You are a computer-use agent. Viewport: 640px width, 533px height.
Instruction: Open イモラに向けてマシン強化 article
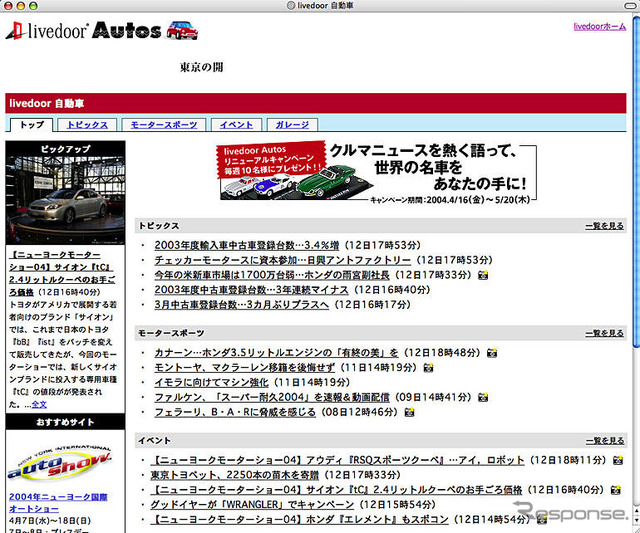211,382
